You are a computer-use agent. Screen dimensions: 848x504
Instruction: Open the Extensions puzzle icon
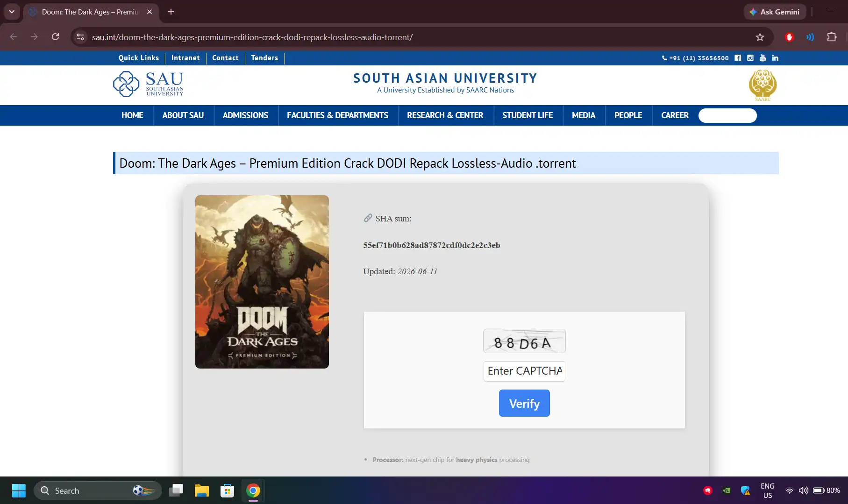(x=832, y=37)
